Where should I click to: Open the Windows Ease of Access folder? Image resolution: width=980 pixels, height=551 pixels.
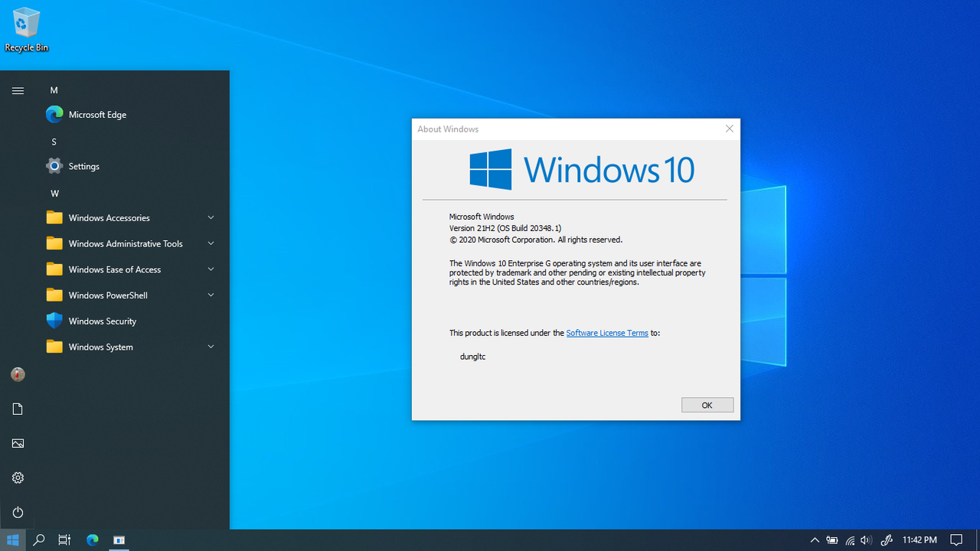[x=132, y=269]
